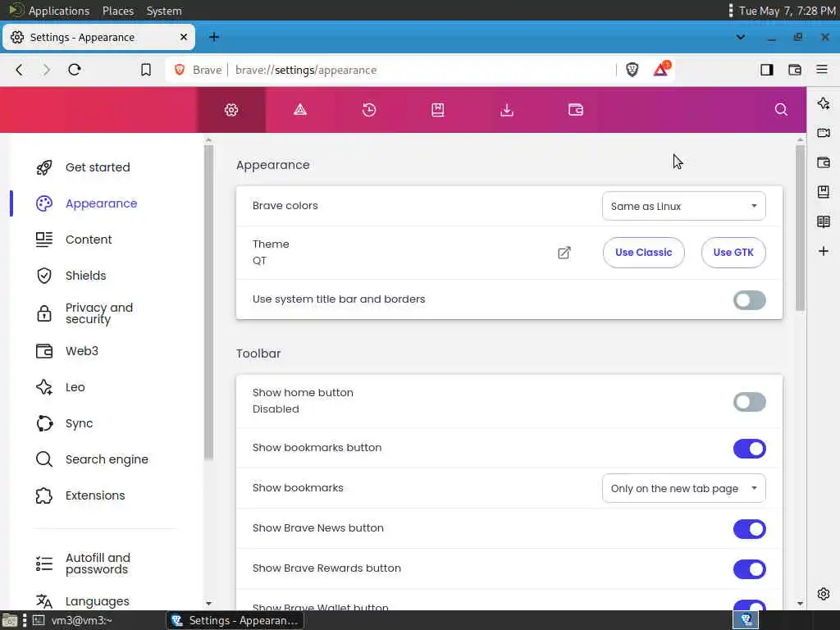Click the address bar URL field
Screen dimensions: 840x630
391,71
